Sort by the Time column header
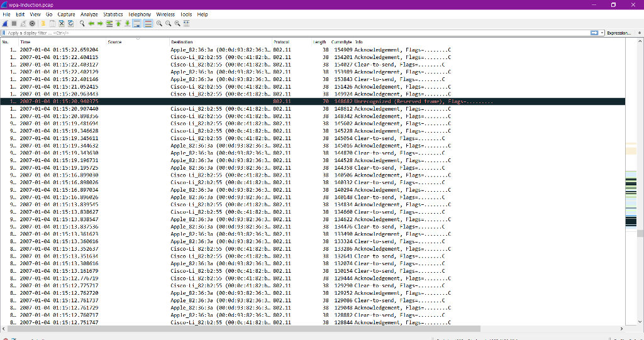 pos(62,42)
